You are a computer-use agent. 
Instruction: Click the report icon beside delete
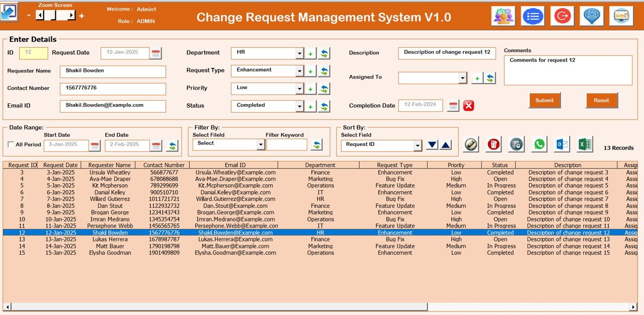coord(516,144)
